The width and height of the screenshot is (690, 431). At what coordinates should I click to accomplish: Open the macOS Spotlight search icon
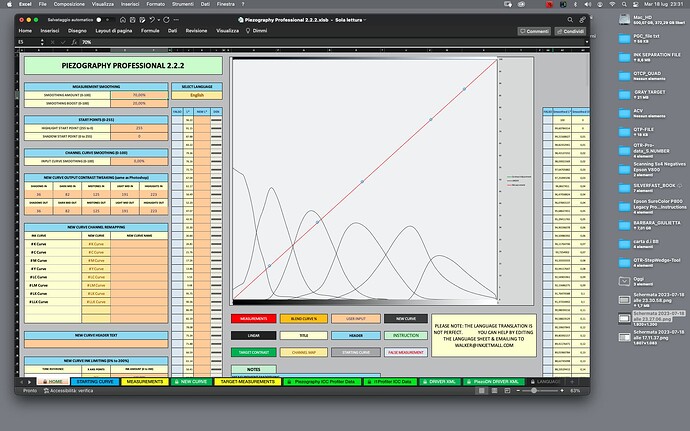point(624,4)
